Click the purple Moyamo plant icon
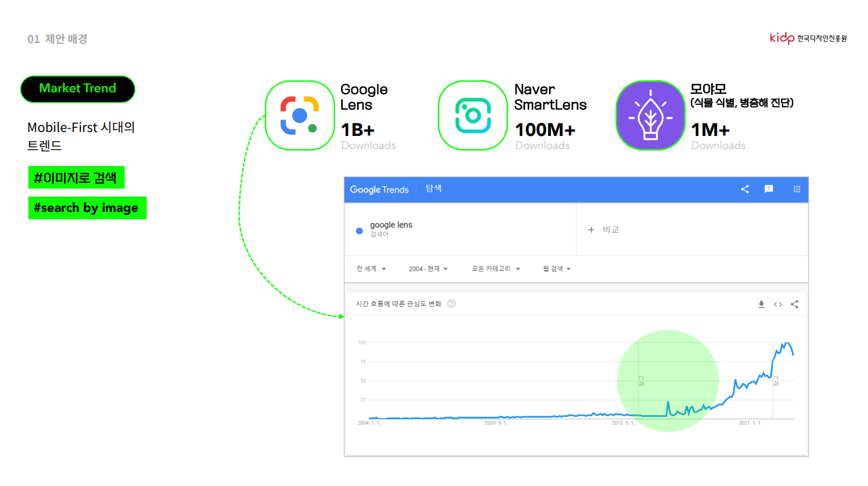The width and height of the screenshot is (868, 486). (x=650, y=116)
